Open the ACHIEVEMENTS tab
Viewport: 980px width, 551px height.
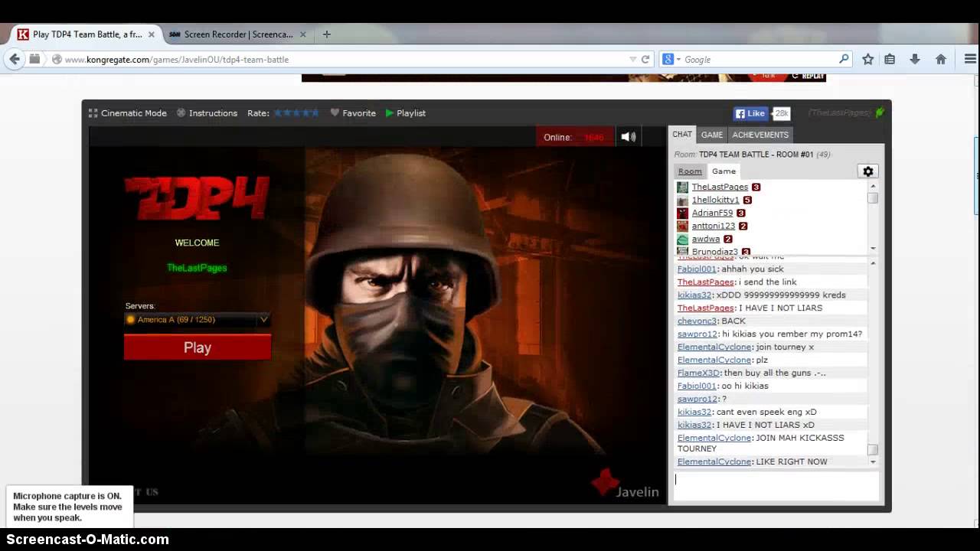(x=760, y=135)
